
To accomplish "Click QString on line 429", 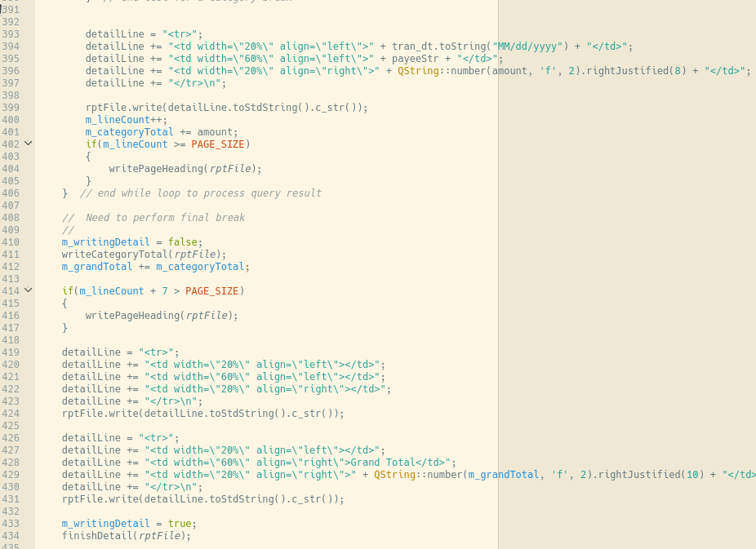I will tap(394, 474).
